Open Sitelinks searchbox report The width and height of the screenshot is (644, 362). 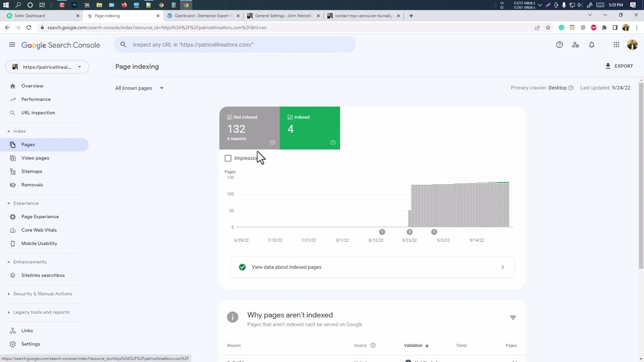coord(44,276)
